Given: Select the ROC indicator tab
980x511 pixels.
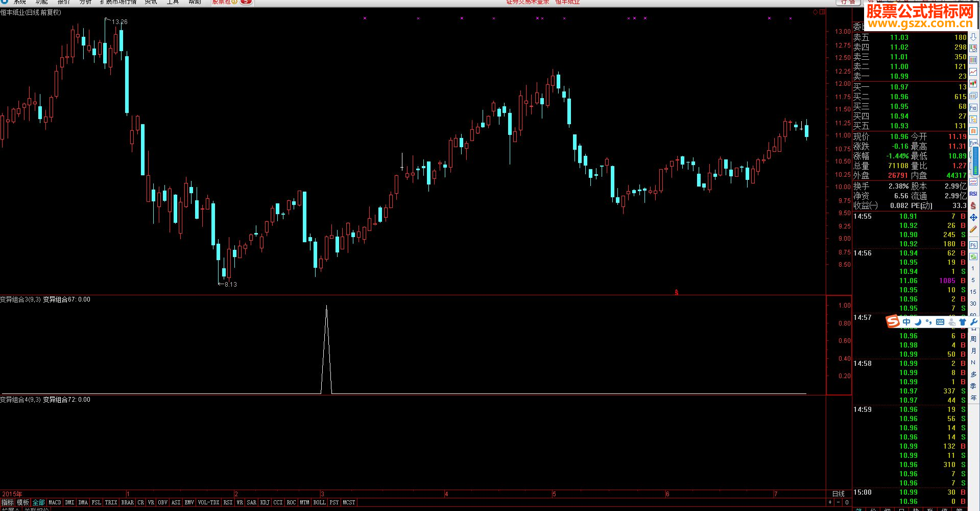Looking at the screenshot, I should (x=291, y=503).
